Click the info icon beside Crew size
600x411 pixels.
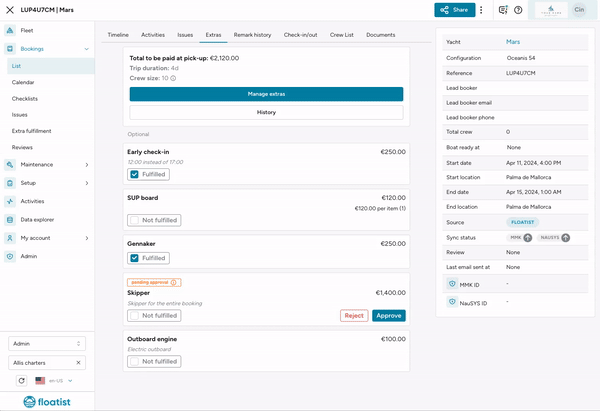(173, 78)
